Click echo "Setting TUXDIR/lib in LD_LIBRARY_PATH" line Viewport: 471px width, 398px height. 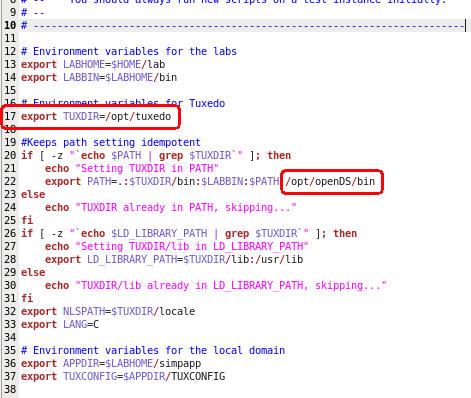[x=177, y=246]
